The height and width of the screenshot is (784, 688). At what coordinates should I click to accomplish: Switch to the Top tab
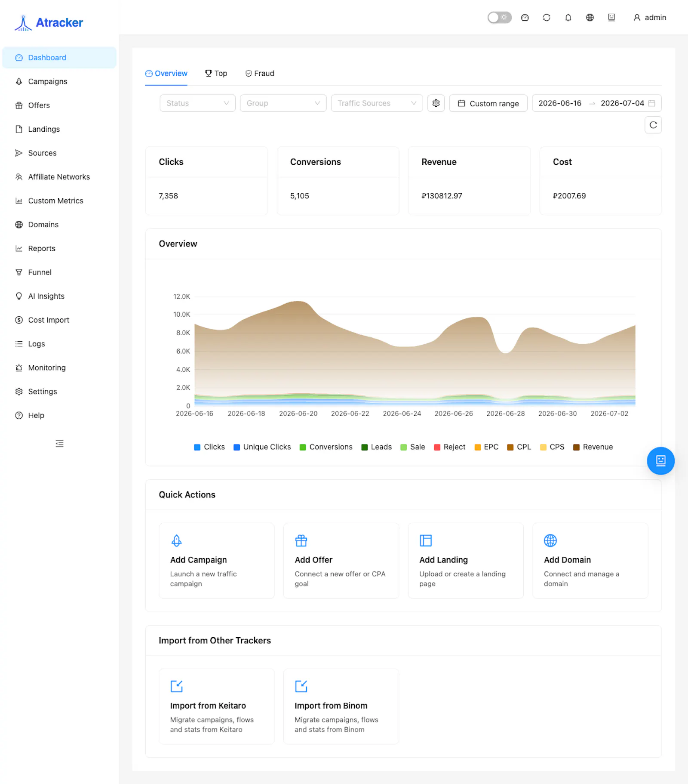[x=216, y=74]
